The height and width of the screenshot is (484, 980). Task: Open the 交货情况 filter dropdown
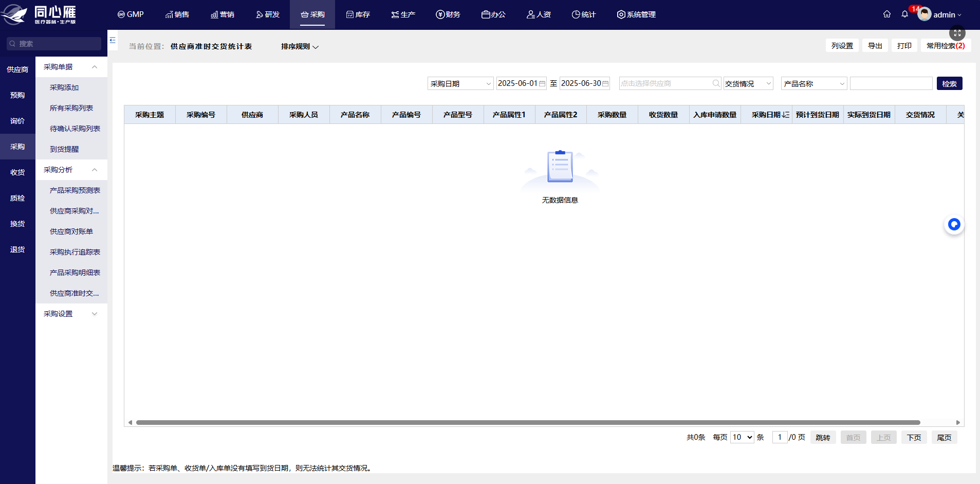[x=748, y=83]
